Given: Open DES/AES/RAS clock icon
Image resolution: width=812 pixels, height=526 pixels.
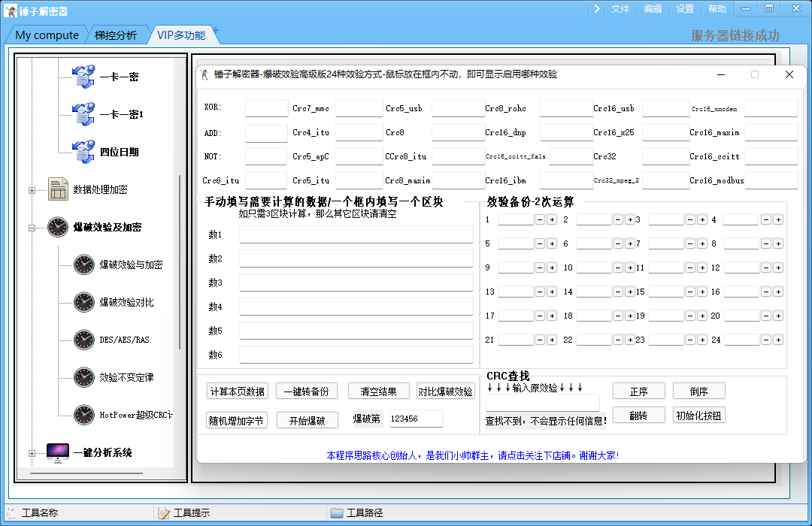Looking at the screenshot, I should click(x=84, y=340).
